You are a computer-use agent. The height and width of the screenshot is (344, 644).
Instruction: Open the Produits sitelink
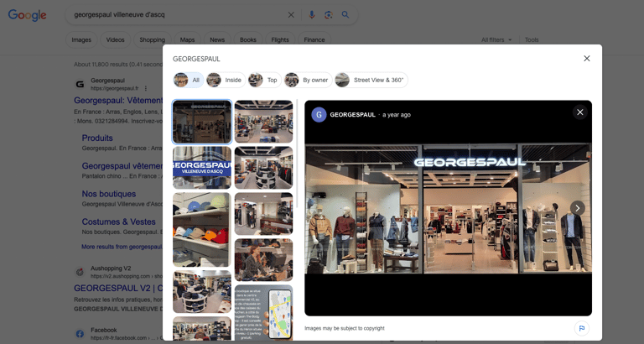click(x=97, y=138)
